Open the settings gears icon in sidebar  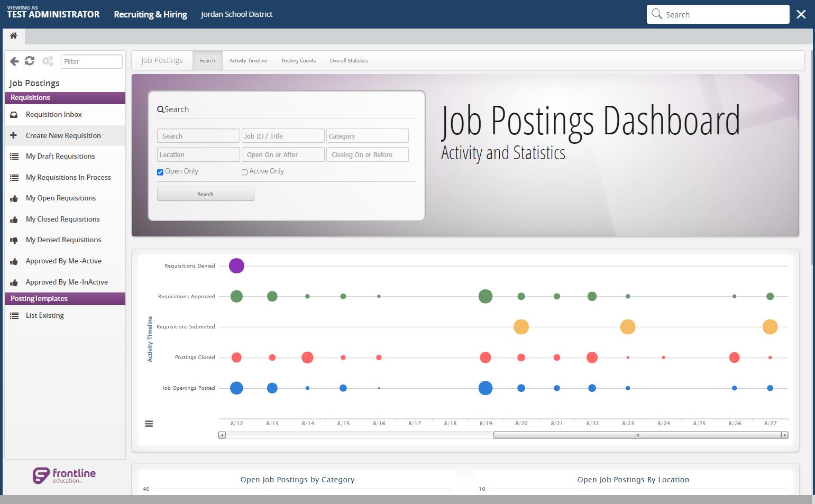point(48,61)
